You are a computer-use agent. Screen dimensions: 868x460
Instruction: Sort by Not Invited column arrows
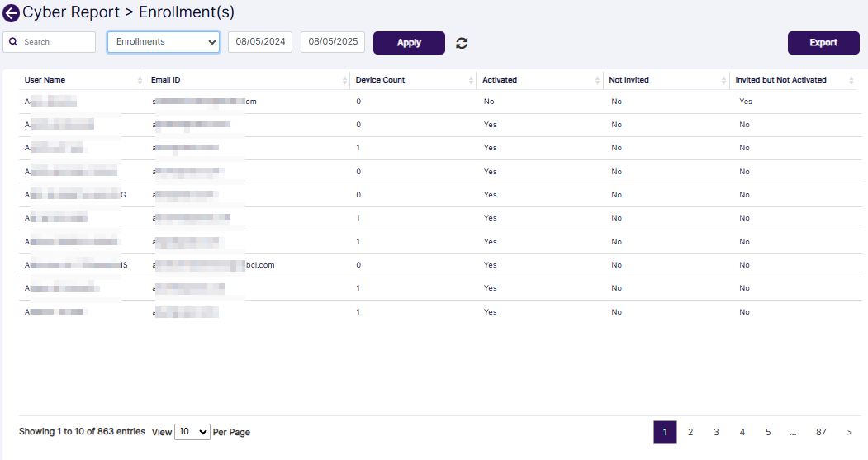click(x=723, y=80)
